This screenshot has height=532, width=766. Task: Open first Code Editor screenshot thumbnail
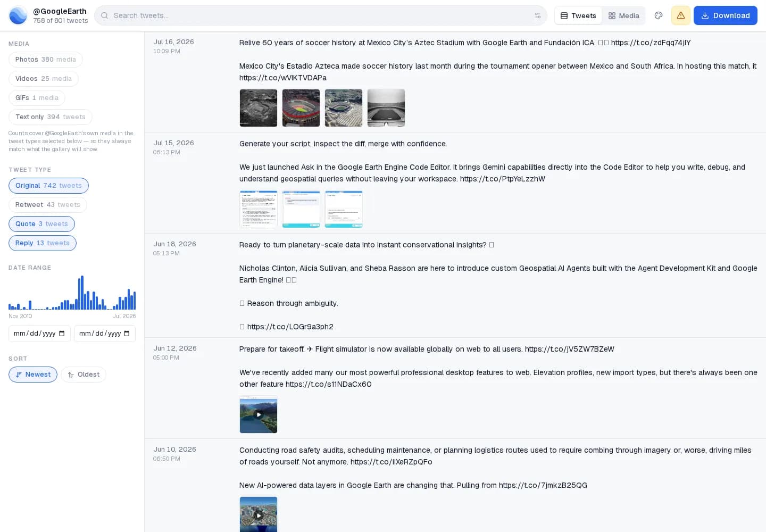259,209
